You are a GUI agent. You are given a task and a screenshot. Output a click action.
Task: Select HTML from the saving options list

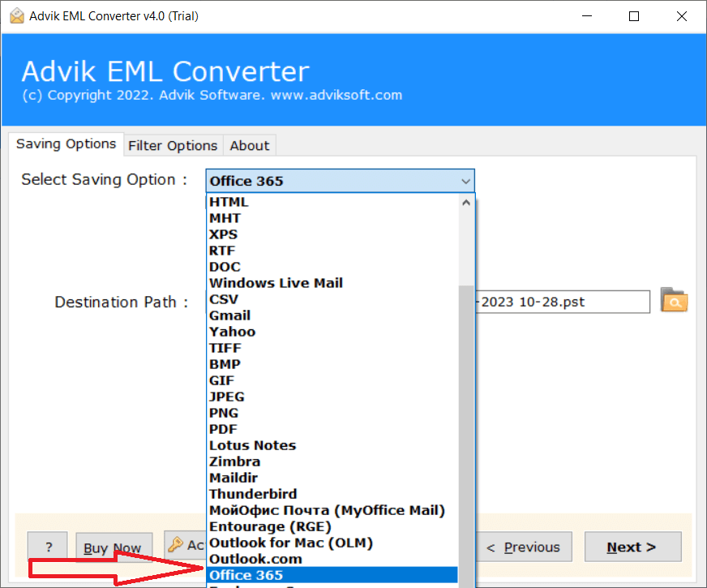[332, 202]
